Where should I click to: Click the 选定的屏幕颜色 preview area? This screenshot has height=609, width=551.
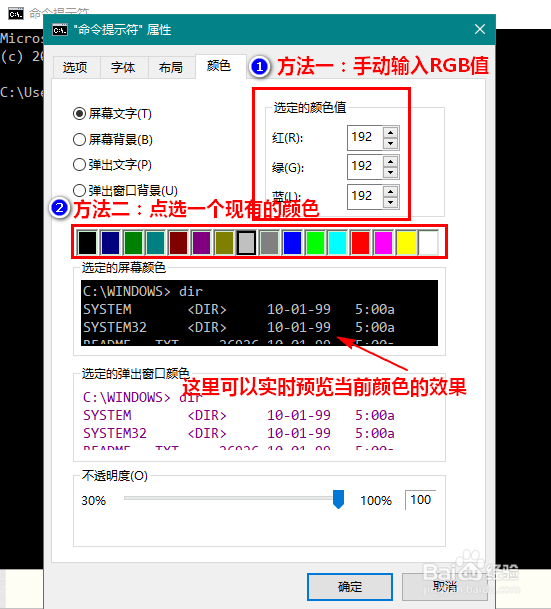click(259, 313)
